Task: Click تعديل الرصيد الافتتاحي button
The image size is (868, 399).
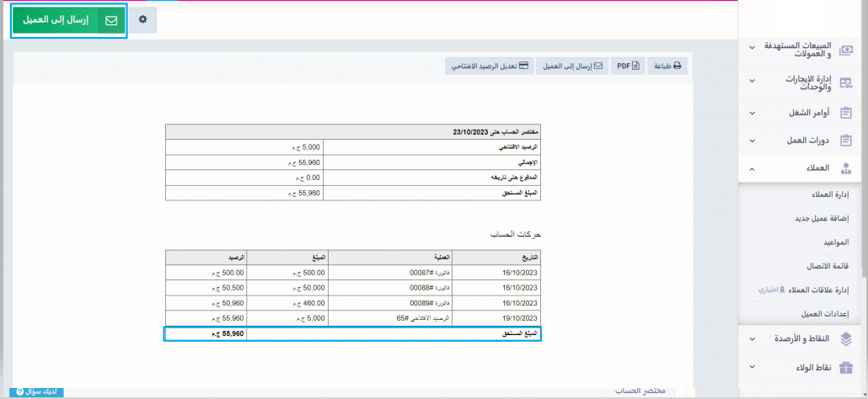Action: click(x=489, y=66)
